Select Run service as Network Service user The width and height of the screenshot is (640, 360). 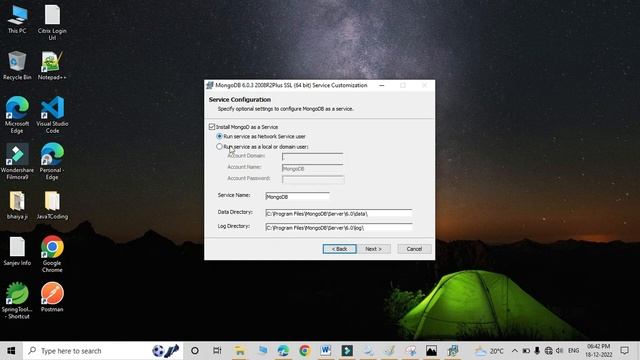(219, 136)
